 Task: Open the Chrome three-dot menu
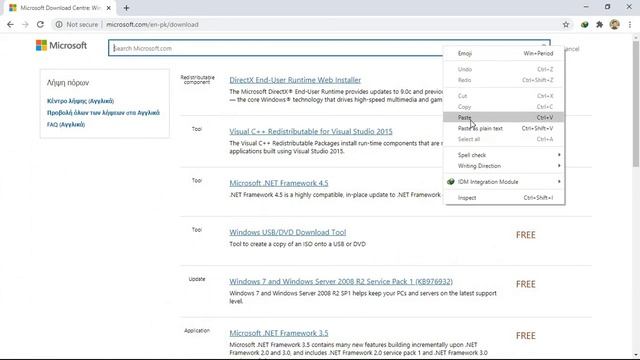(x=630, y=24)
